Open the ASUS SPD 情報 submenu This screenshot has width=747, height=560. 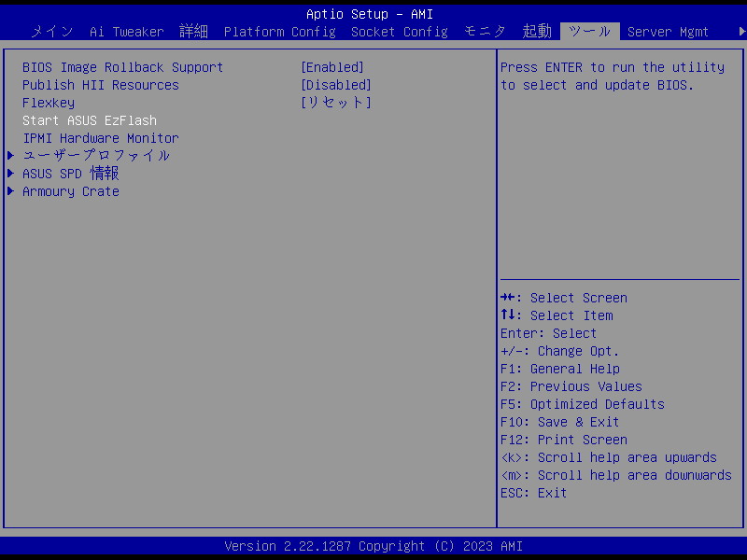click(71, 174)
